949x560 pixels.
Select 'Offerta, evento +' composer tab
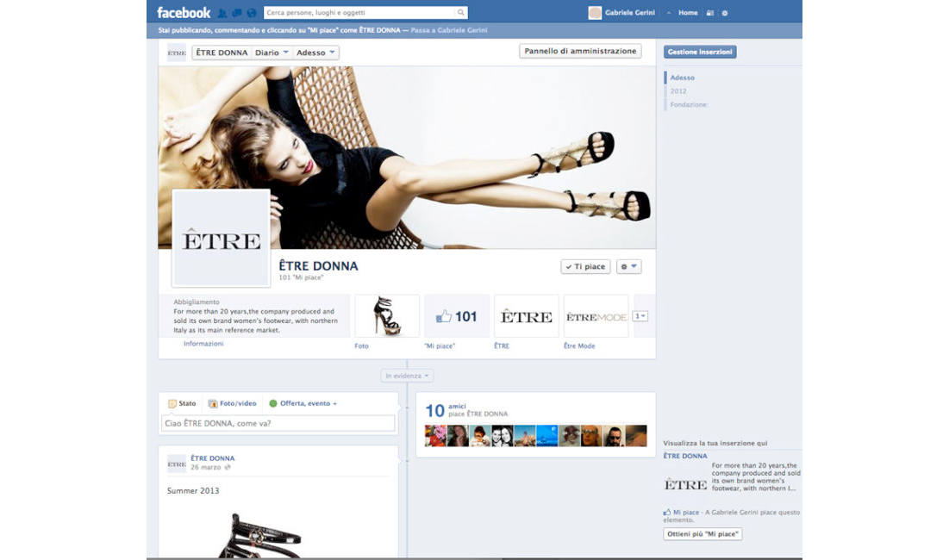[303, 403]
